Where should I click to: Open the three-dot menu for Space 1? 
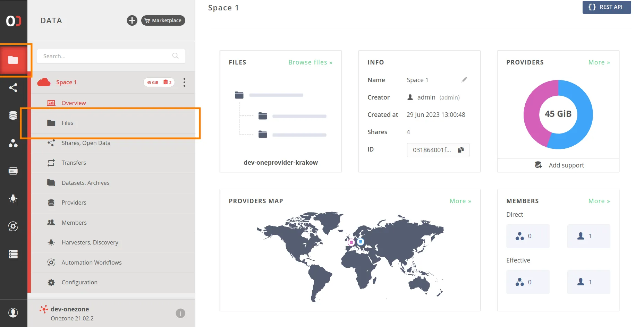click(184, 82)
